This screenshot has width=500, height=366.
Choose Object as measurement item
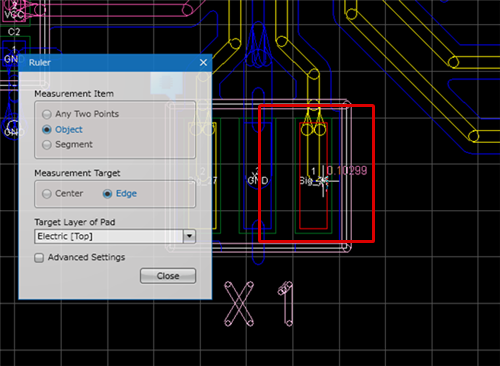click(x=62, y=129)
